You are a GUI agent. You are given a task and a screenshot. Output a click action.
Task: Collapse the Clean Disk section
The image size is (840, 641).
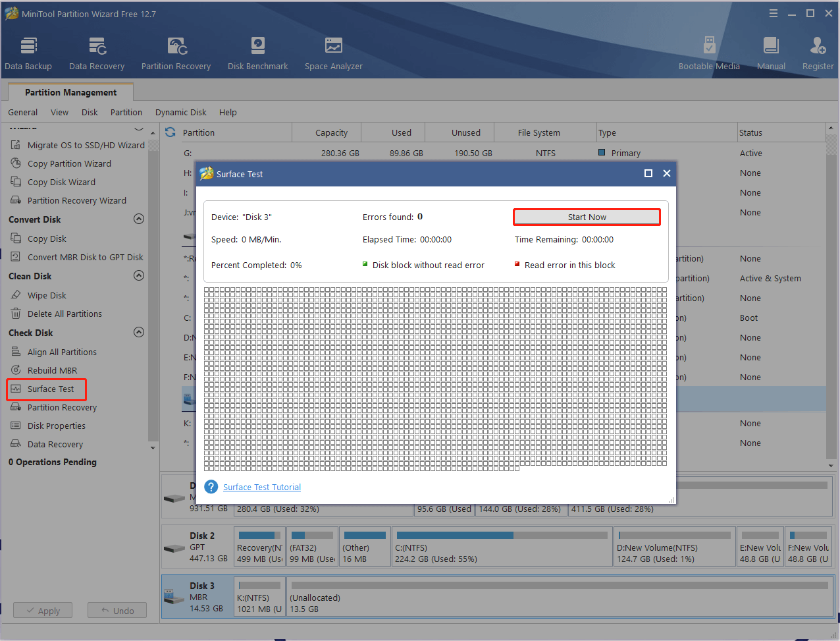pyautogui.click(x=139, y=275)
